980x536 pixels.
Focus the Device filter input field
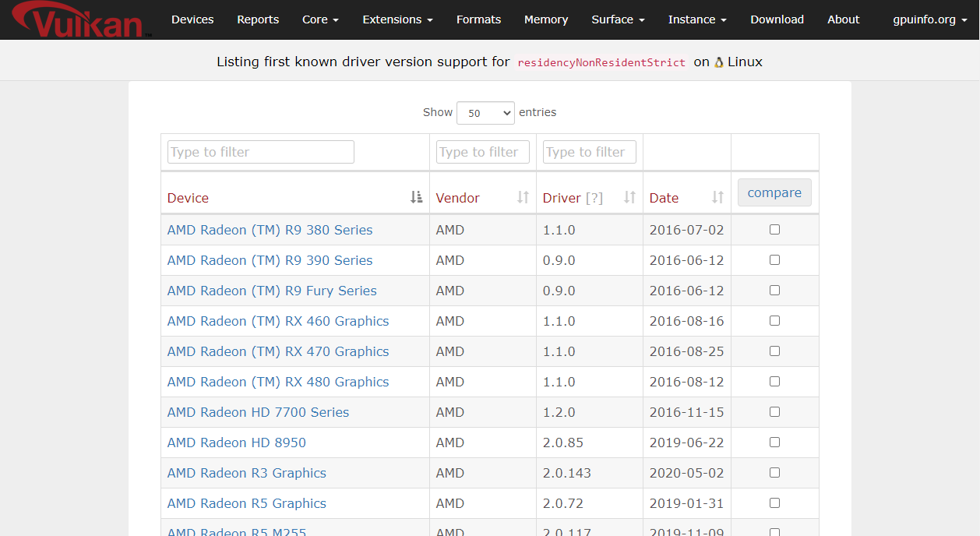tap(261, 152)
